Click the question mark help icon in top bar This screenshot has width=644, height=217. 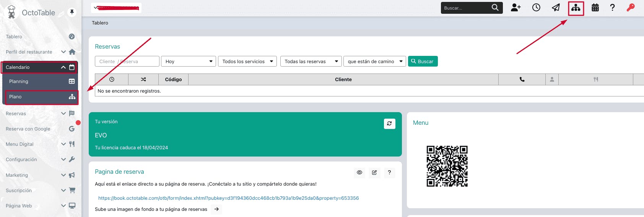(612, 8)
